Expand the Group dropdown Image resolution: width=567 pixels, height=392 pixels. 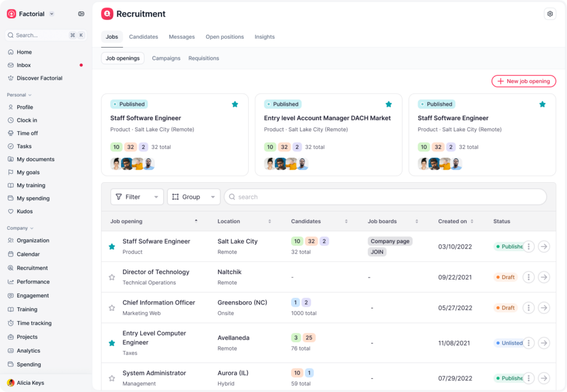coord(193,197)
